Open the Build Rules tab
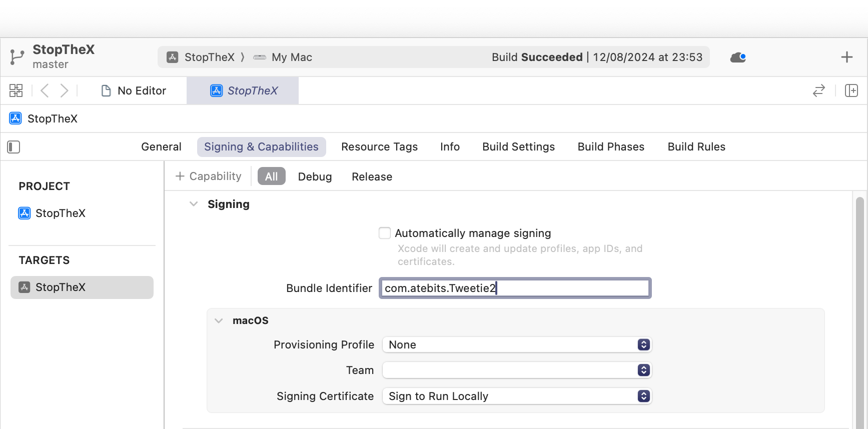The width and height of the screenshot is (868, 429). (696, 146)
